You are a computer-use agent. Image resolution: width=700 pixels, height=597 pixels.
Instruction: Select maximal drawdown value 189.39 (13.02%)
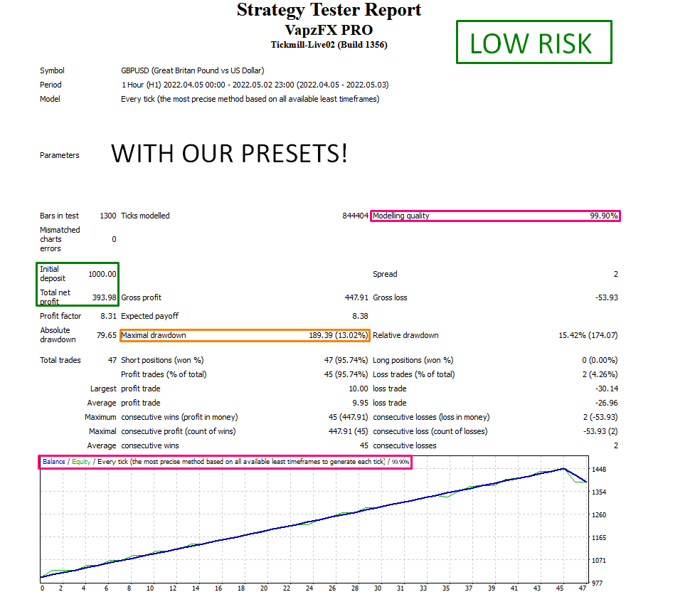click(339, 335)
